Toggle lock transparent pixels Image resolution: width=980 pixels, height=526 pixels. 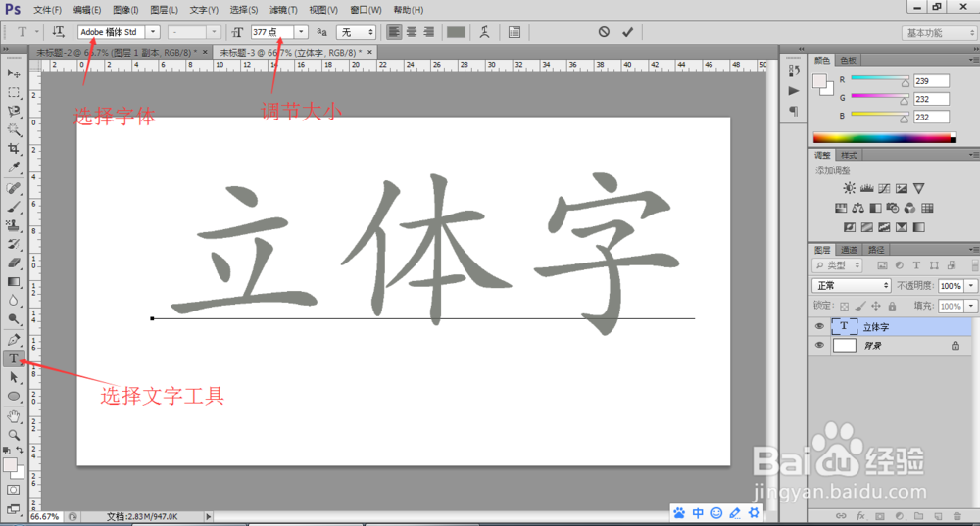click(x=845, y=307)
